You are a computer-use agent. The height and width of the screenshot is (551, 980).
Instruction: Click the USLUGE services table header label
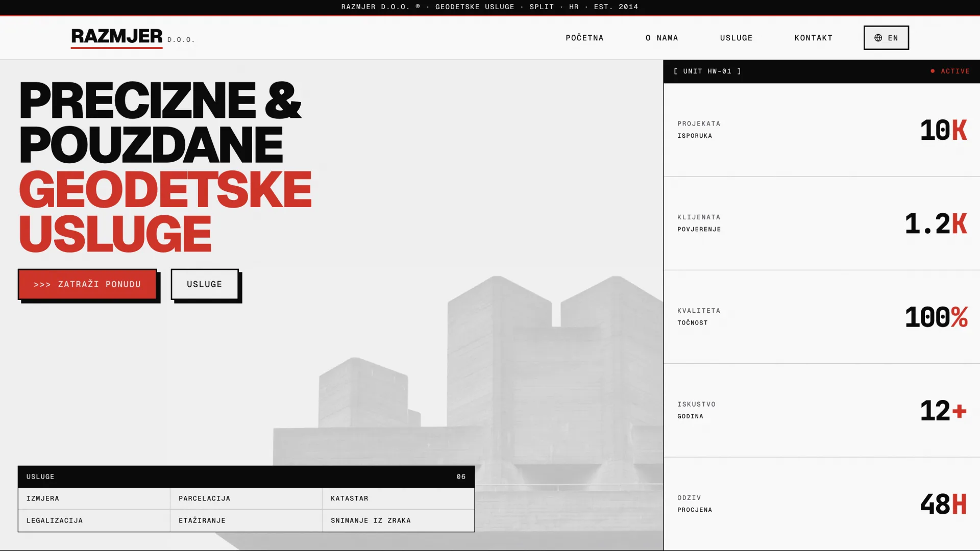click(x=40, y=477)
